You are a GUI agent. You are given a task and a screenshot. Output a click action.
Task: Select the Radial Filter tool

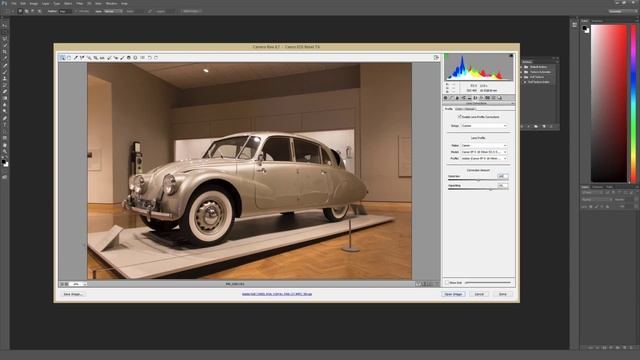click(x=135, y=58)
